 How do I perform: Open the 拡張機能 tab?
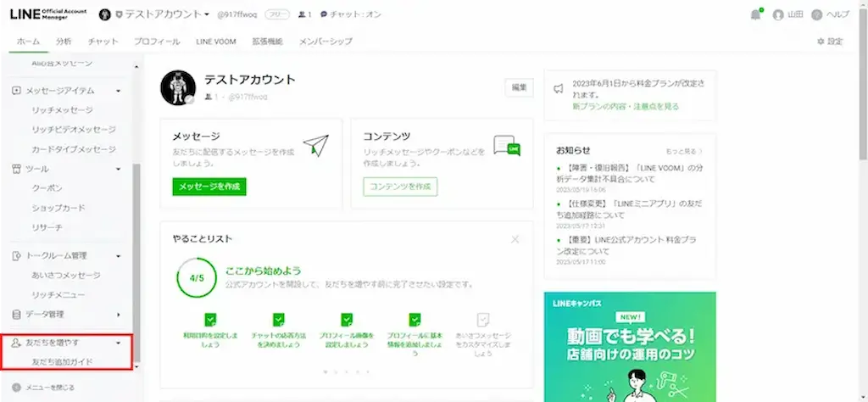pyautogui.click(x=267, y=42)
